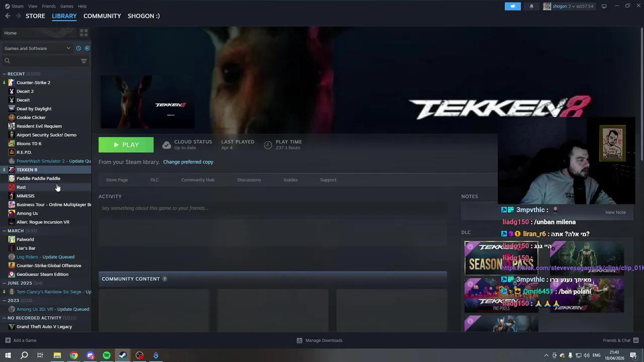Select GeoGuessr Steam Edition in list
Screen dimensions: 644x362
(x=42, y=275)
